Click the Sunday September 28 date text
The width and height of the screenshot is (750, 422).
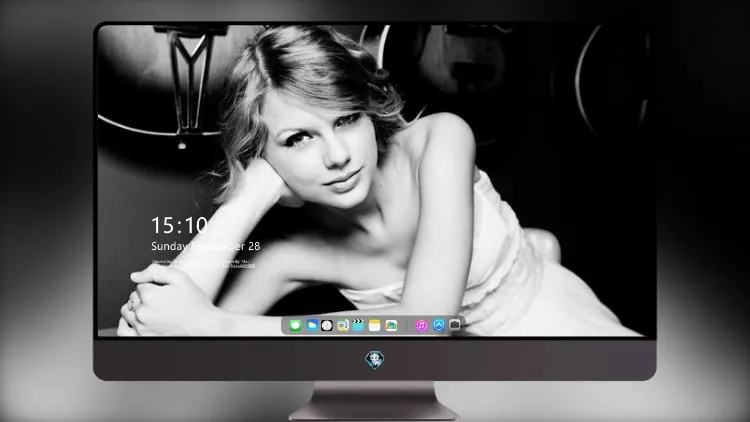pyautogui.click(x=206, y=246)
